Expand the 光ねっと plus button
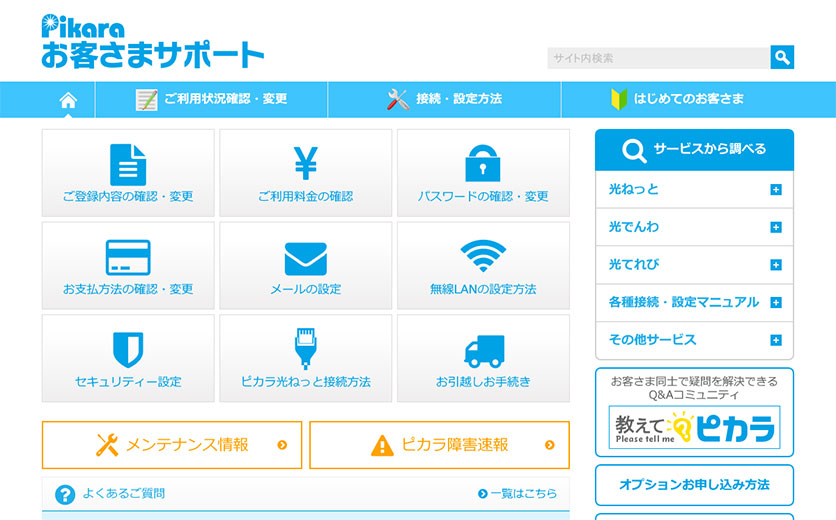The image size is (836, 520). click(x=776, y=189)
